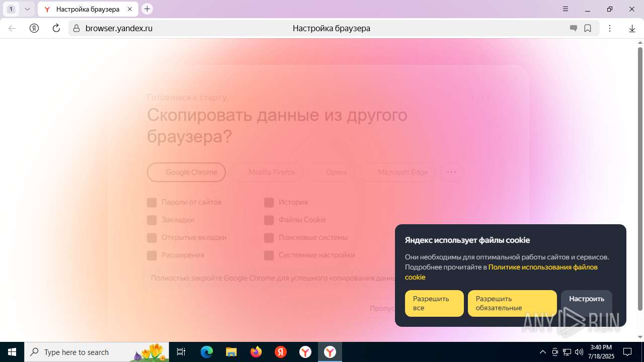
Task: Open the Windows Start menu
Action: pyautogui.click(x=12, y=352)
